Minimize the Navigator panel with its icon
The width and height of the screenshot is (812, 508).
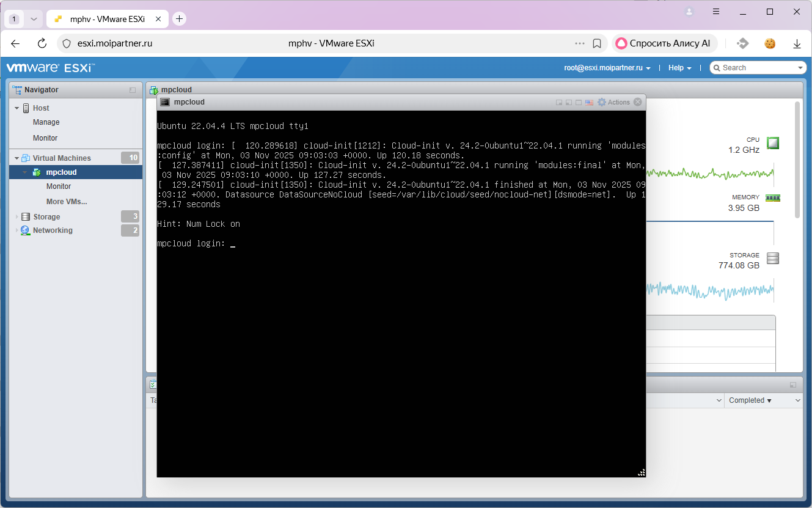(133, 90)
